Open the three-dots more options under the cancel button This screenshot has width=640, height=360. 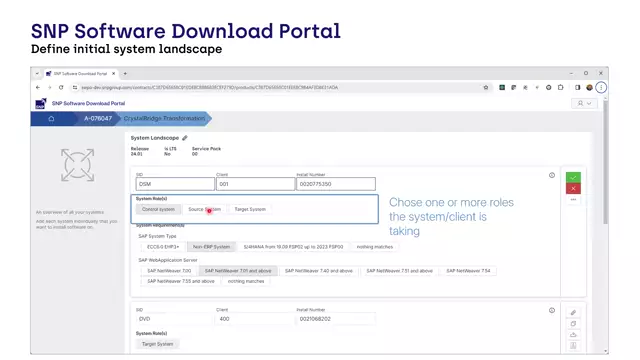[573, 200]
